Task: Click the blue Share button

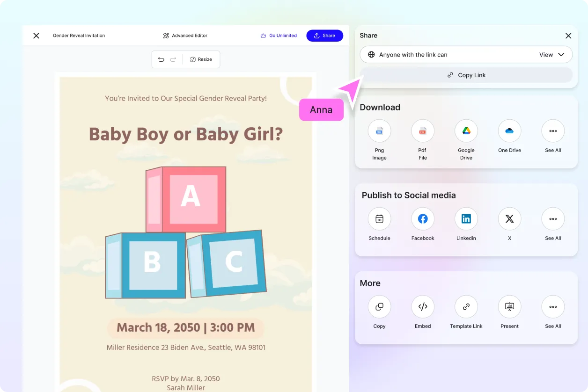Action: 324,35
